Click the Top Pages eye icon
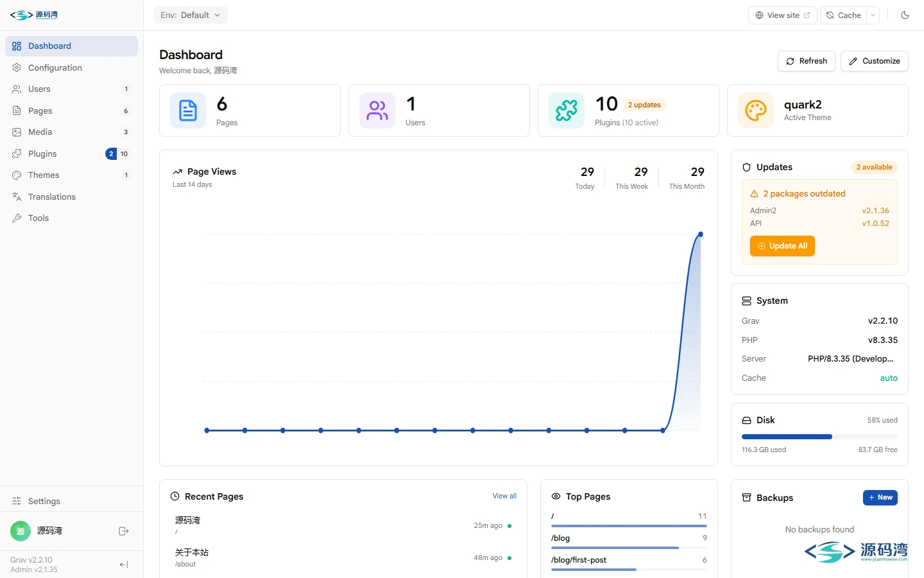The width and height of the screenshot is (924, 578). pos(556,496)
